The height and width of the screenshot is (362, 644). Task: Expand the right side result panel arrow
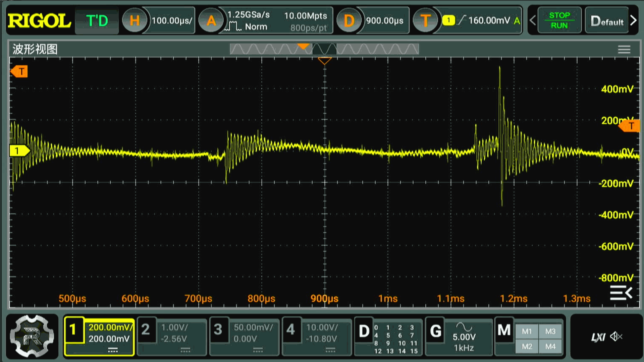coord(621,293)
